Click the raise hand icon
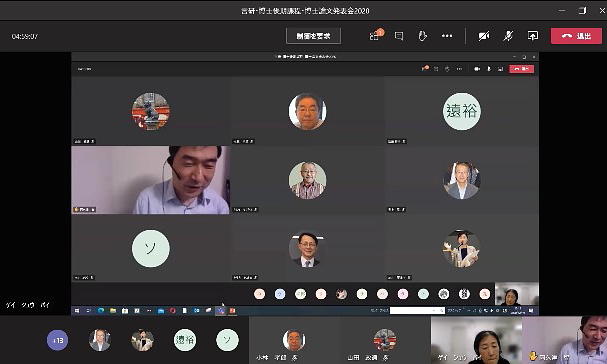 pos(422,36)
